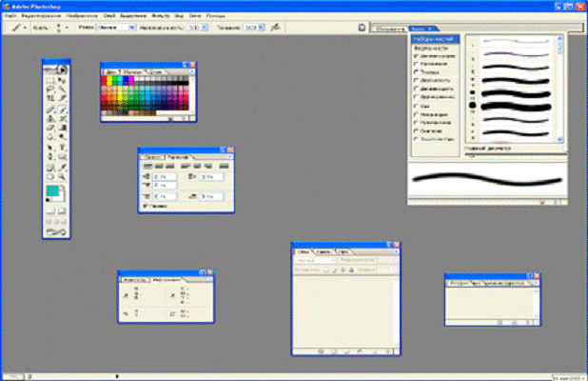This screenshot has width=588, height=381.
Task: Select the Crop tool in toolbox
Action: pos(50,99)
